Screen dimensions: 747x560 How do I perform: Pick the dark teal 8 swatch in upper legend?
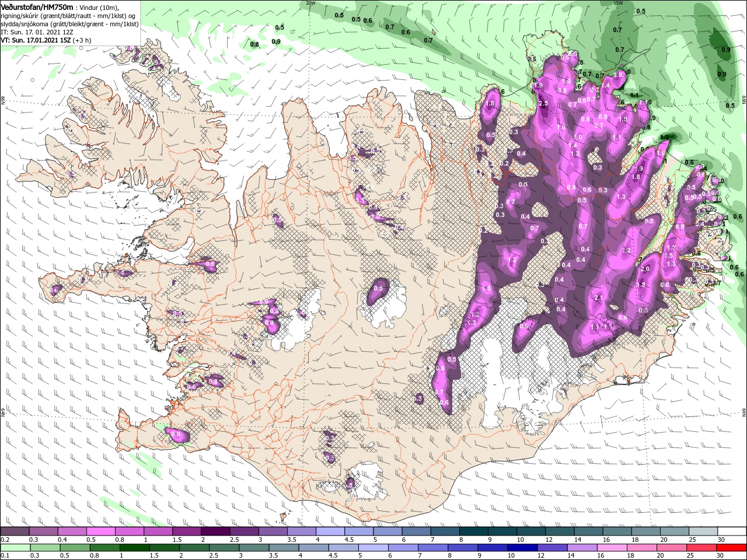(x=474, y=531)
